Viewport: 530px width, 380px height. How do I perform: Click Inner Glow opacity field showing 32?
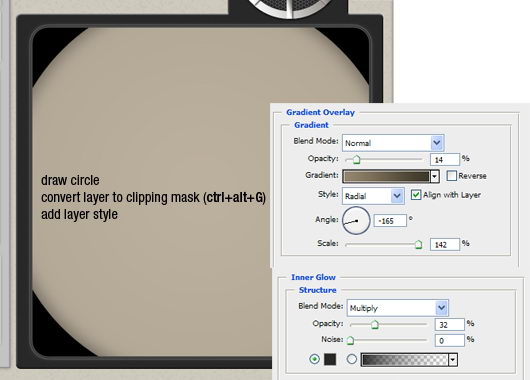450,325
